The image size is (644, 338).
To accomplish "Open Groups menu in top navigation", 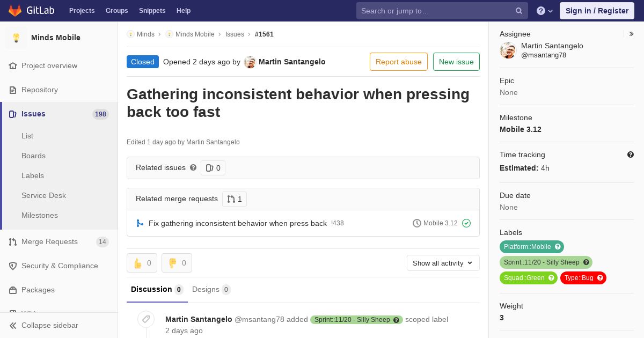I will point(117,11).
